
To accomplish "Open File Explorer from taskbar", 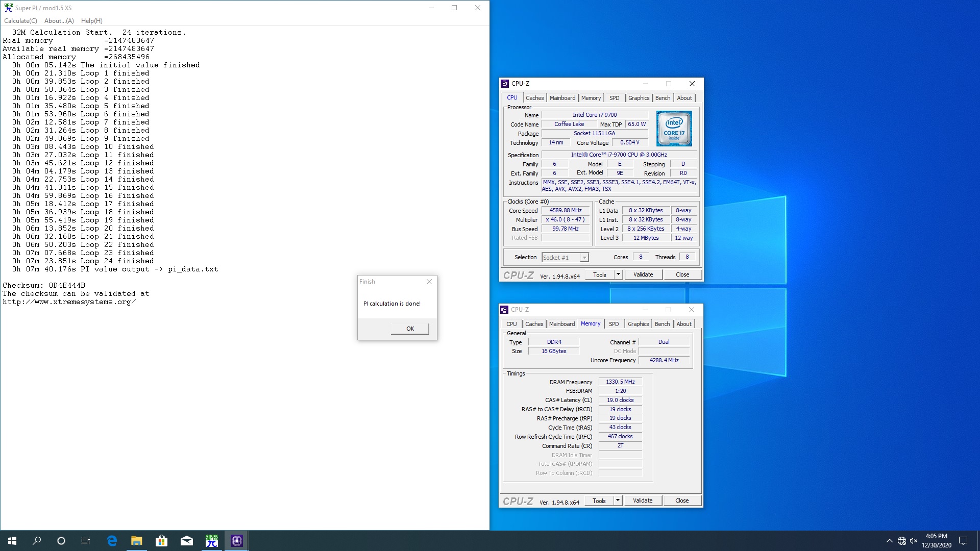I will click(137, 541).
